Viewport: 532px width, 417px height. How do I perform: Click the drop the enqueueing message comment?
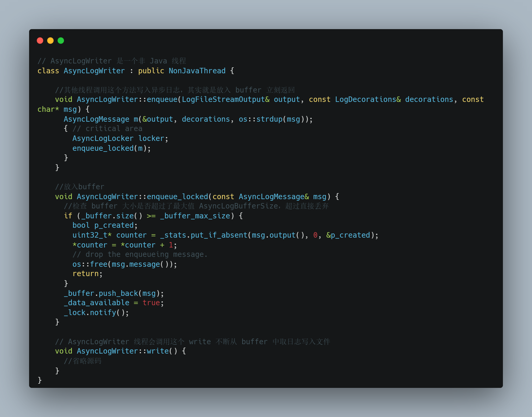point(140,254)
